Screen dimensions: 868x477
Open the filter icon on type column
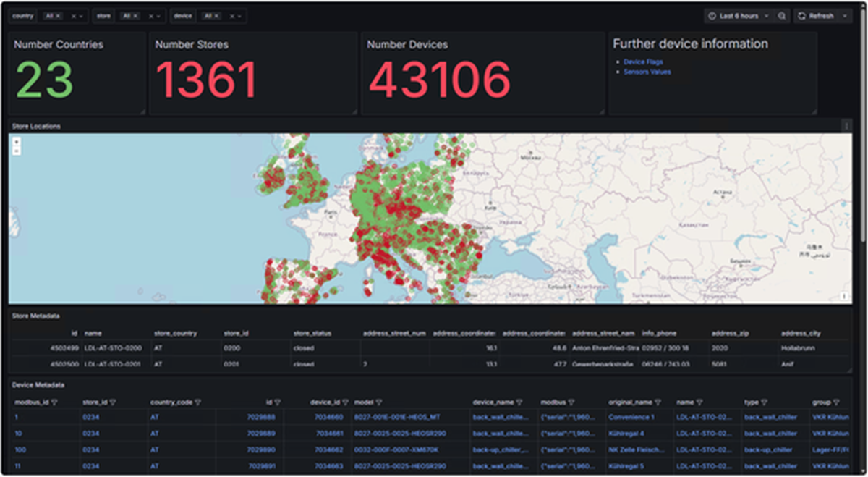click(x=765, y=401)
